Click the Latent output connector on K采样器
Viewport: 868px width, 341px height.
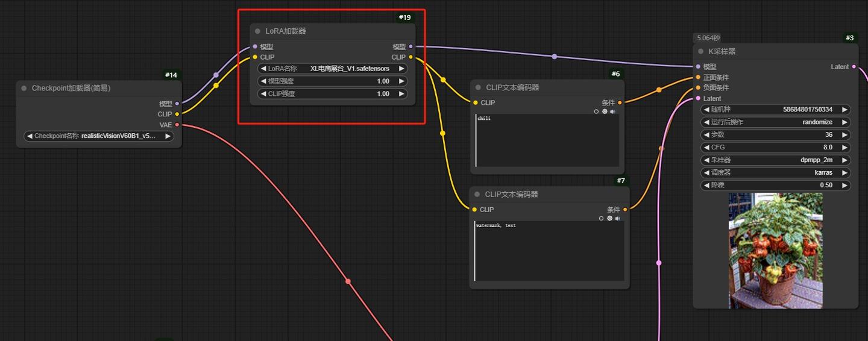pyautogui.click(x=854, y=67)
